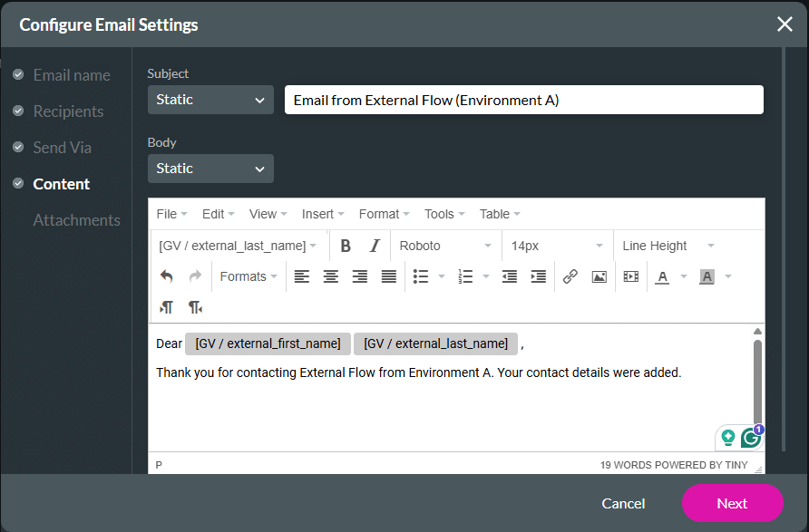
Task: Increase the paragraph indent
Action: click(x=538, y=276)
